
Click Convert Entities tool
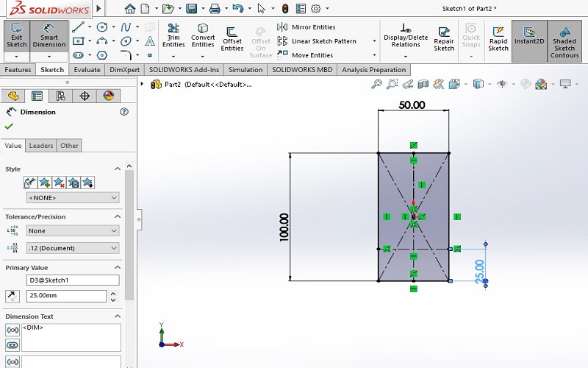pos(203,35)
